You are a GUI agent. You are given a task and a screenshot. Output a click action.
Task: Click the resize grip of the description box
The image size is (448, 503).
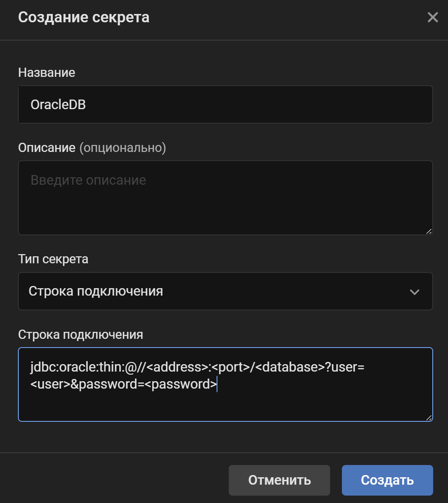click(428, 232)
